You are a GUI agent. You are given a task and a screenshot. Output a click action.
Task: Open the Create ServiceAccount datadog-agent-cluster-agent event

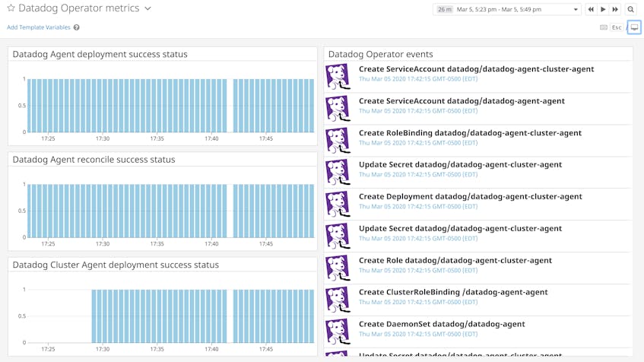click(477, 69)
